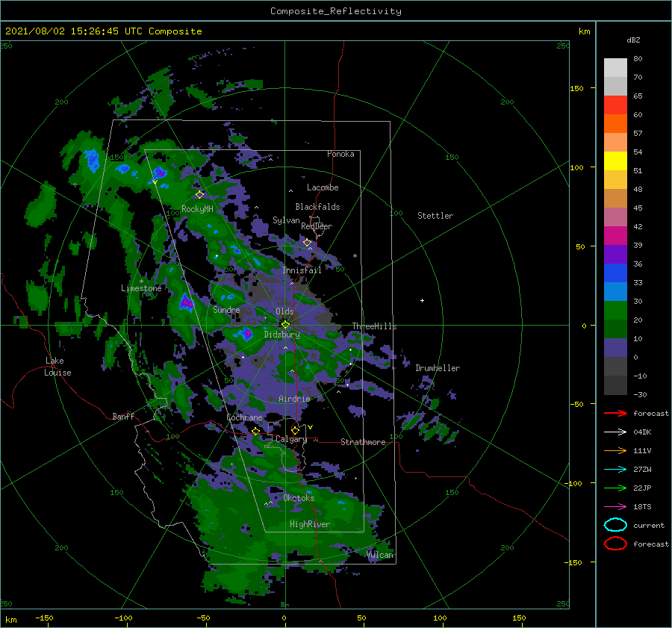Select the cyan 27ZW arrow icon
The width and height of the screenshot is (672, 628).
615,470
